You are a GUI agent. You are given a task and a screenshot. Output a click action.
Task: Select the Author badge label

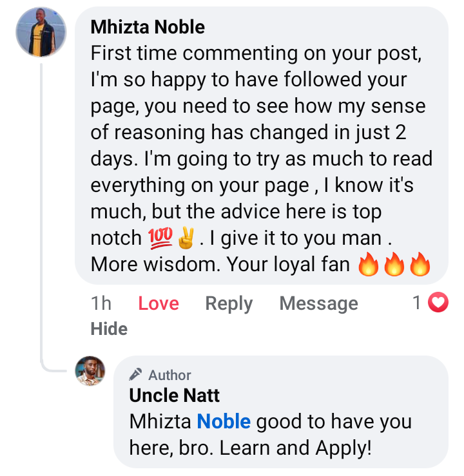pos(169,375)
